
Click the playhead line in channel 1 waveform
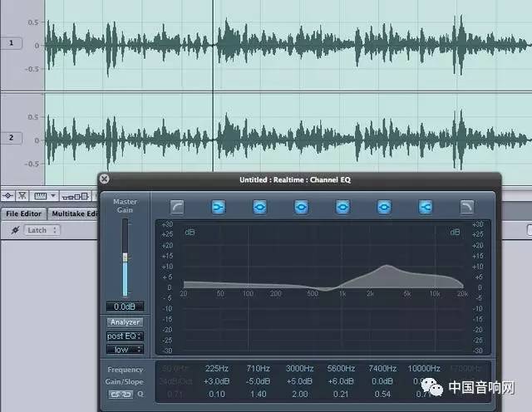(x=213, y=45)
